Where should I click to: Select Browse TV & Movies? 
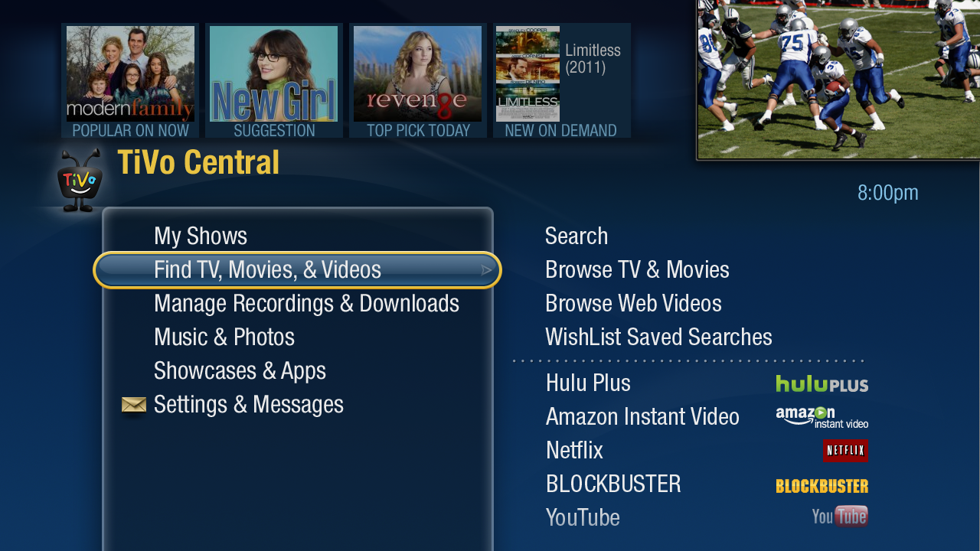[x=637, y=269]
